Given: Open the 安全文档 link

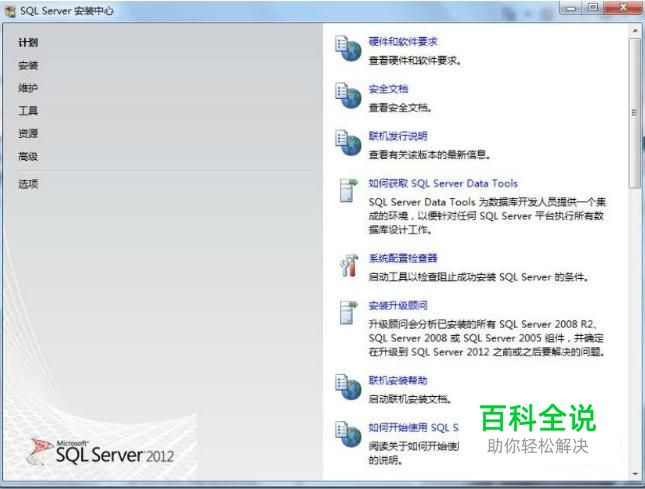Looking at the screenshot, I should pos(388,89).
